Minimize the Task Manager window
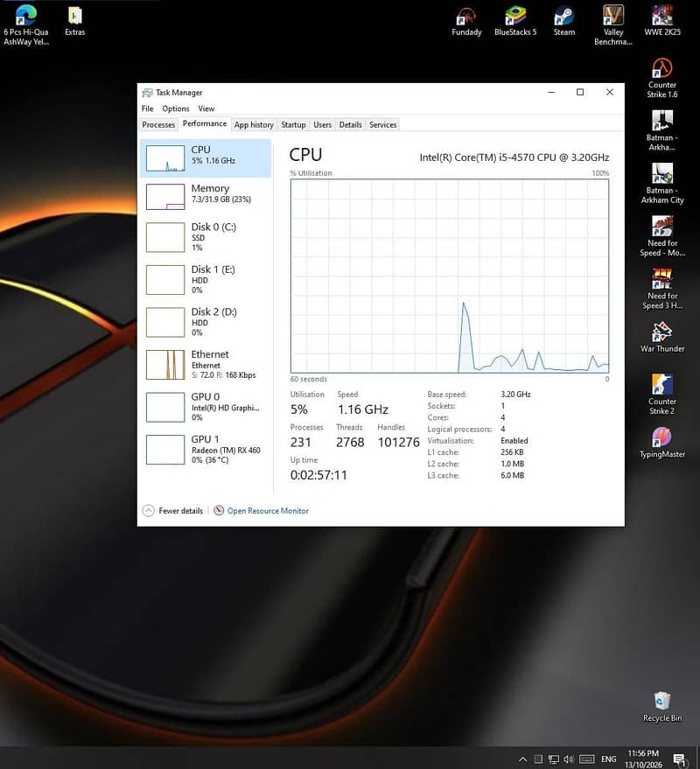Viewport: 700px width, 769px height. (551, 92)
